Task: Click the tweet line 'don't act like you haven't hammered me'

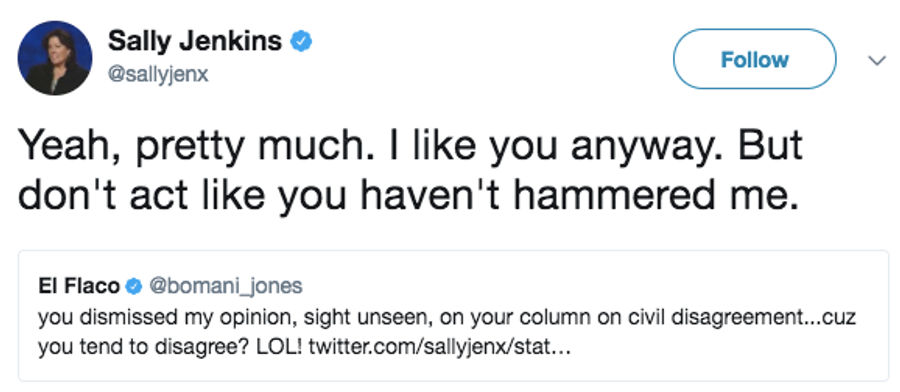Action: [409, 198]
